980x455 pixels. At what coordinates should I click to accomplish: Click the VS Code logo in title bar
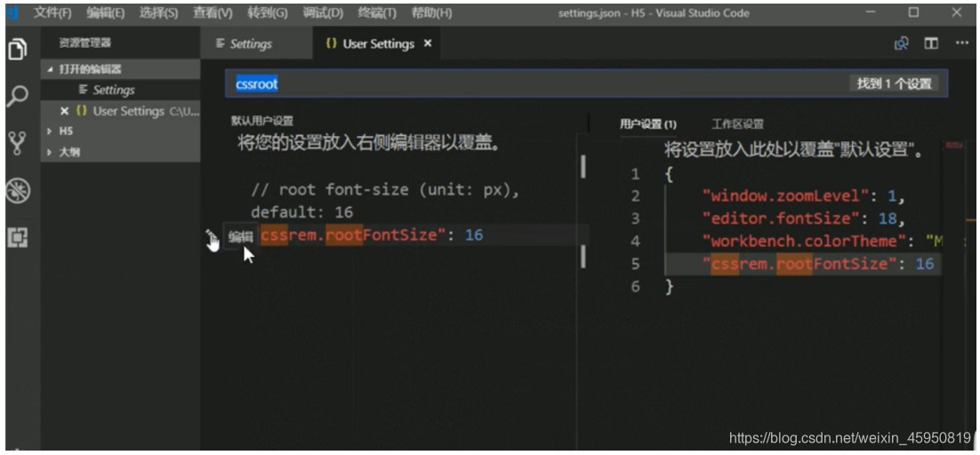[12, 13]
